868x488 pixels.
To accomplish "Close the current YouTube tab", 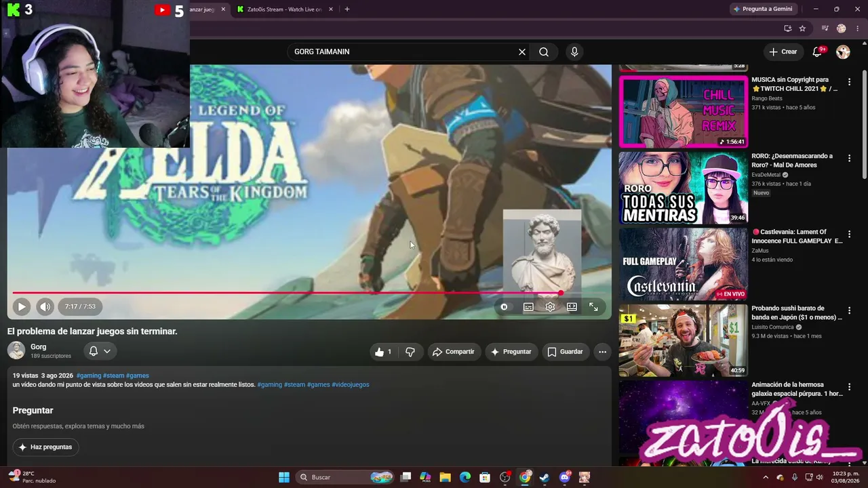I will pyautogui.click(x=223, y=9).
